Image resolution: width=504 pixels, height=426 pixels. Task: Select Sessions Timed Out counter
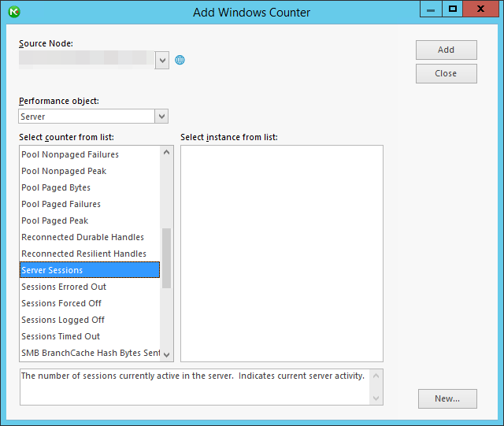click(90, 336)
